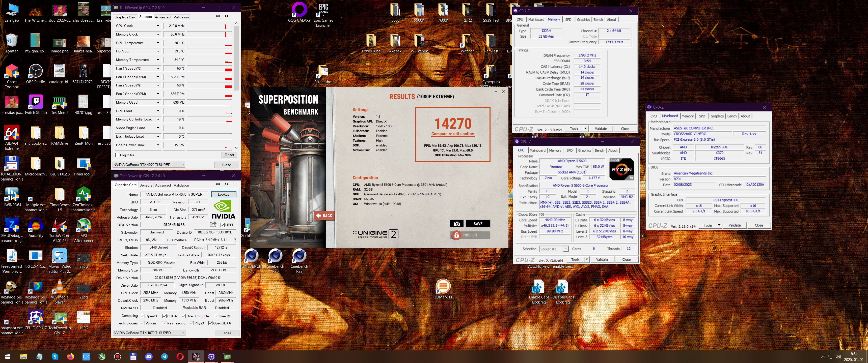Click Firefox icon in the taskbar
This screenshot has height=363, width=868.
[x=70, y=357]
